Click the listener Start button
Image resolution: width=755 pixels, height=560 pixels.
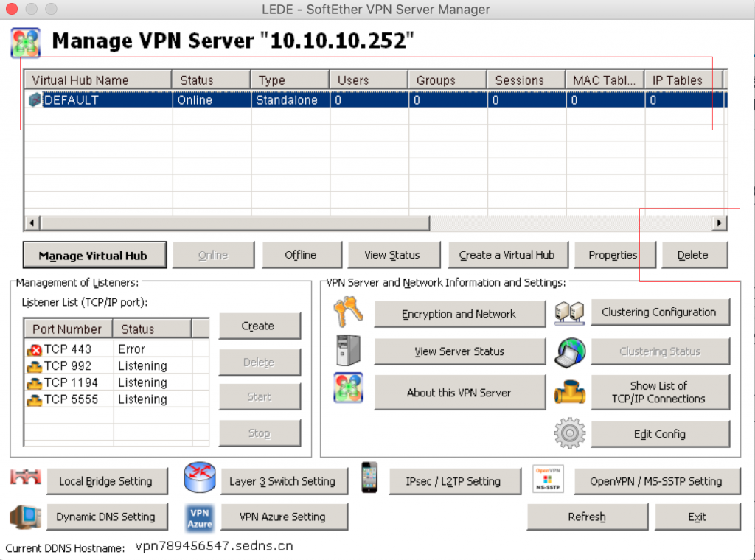[x=260, y=397]
